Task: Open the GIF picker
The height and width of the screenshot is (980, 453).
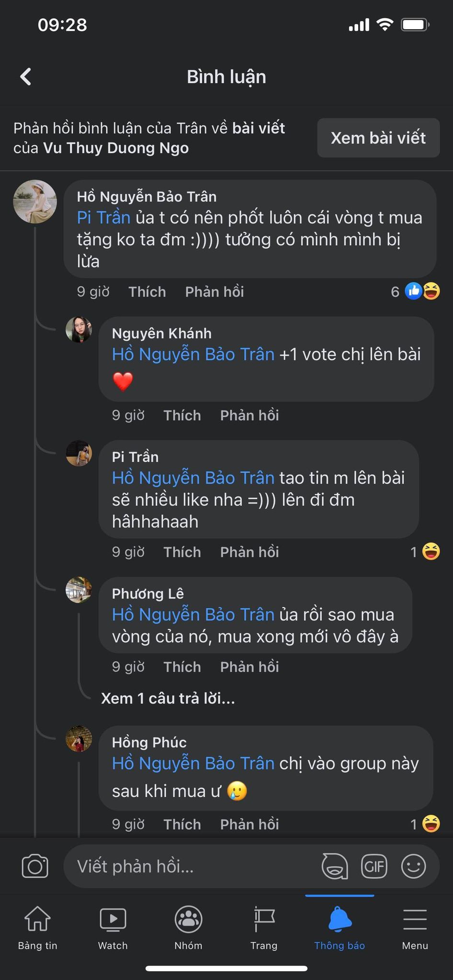Action: (374, 866)
